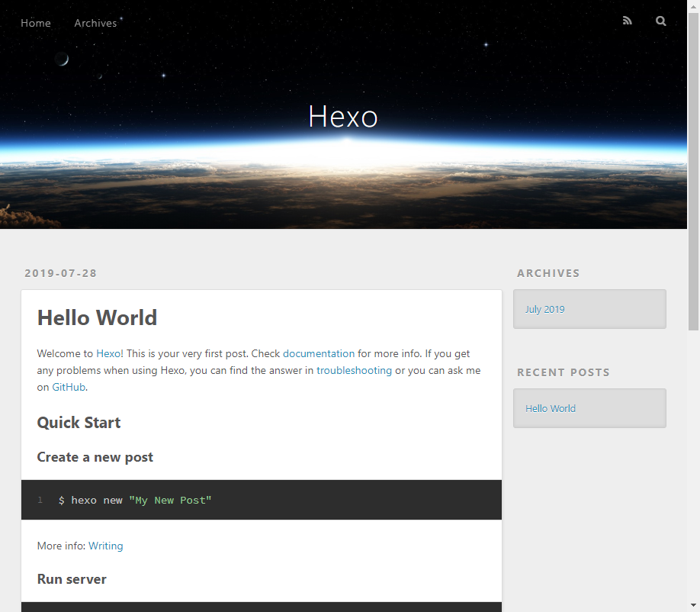Open the RSS feed icon
The image size is (700, 612).
(627, 21)
